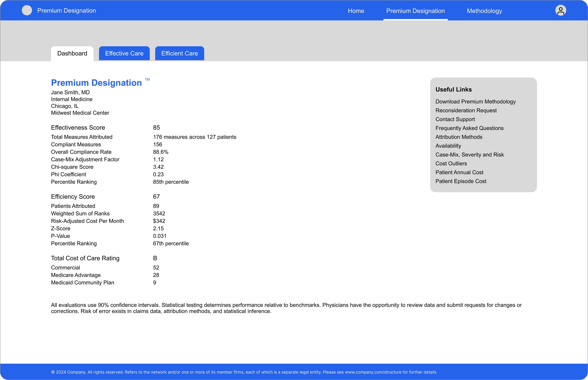Select the Dashboard tab
The image size is (588, 380).
click(x=72, y=53)
